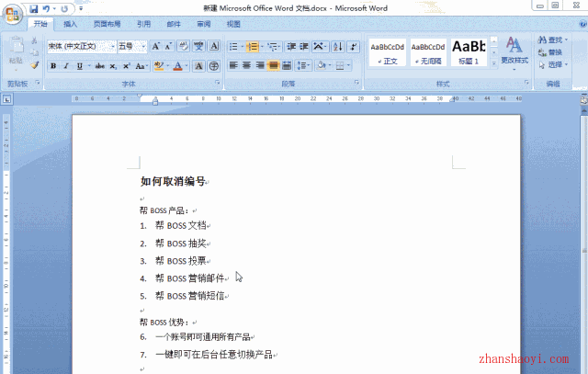Apply bullet list

coord(233,47)
